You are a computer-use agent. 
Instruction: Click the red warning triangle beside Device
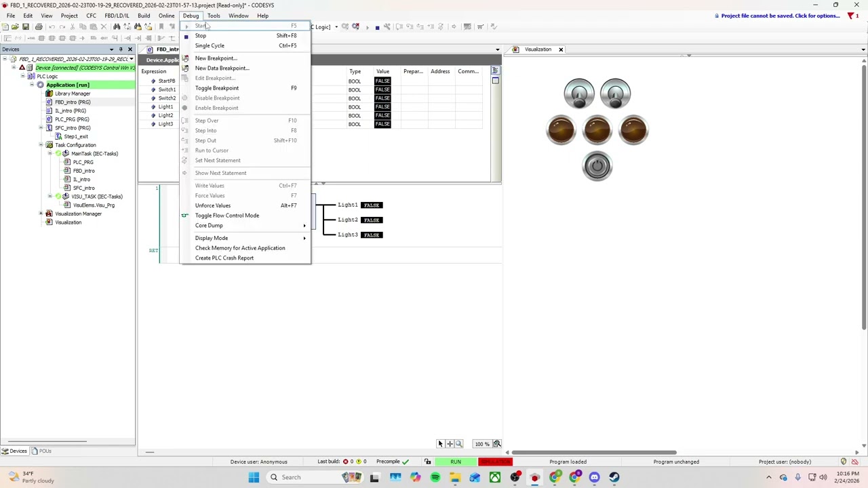[22, 68]
